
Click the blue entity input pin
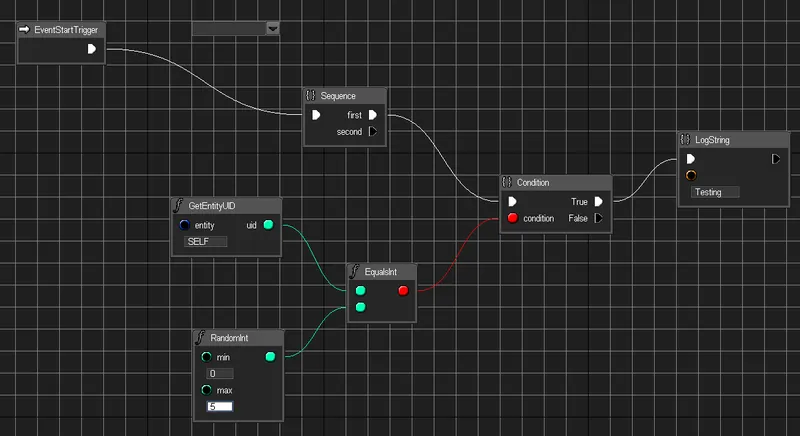184,225
